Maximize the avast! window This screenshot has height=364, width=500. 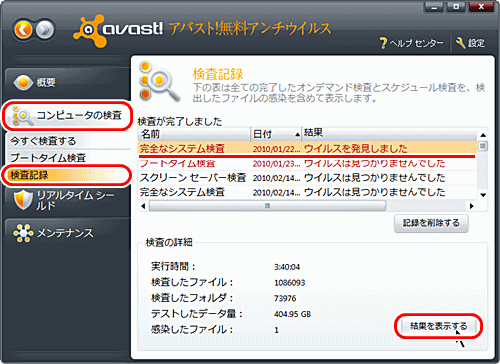pyautogui.click(x=456, y=6)
